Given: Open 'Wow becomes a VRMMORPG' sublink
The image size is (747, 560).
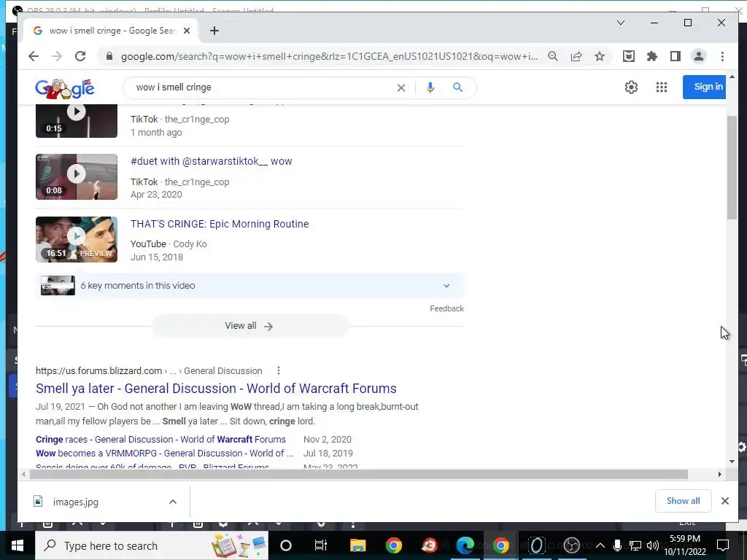Looking at the screenshot, I should tap(164, 453).
